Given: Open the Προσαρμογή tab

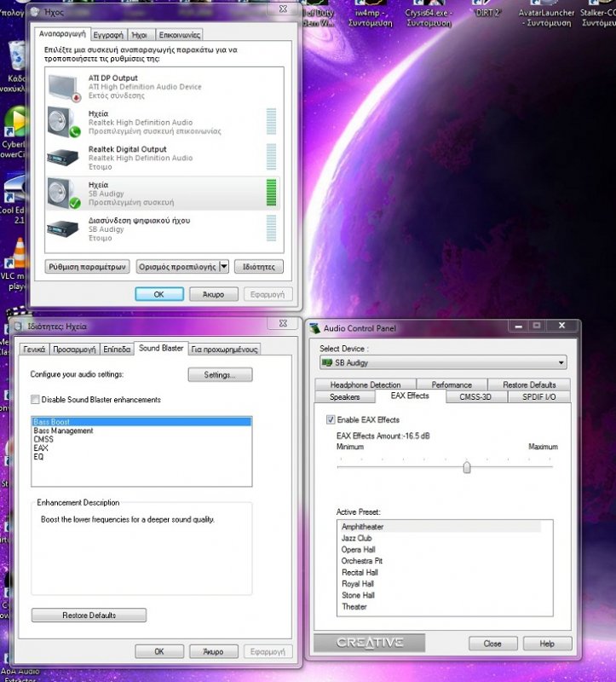Looking at the screenshot, I should click(74, 350).
